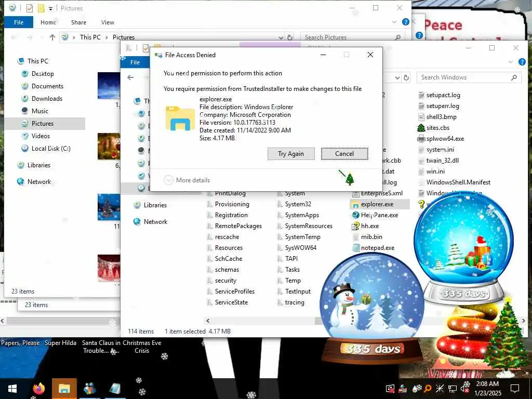Select the Temp folder

[289, 281]
